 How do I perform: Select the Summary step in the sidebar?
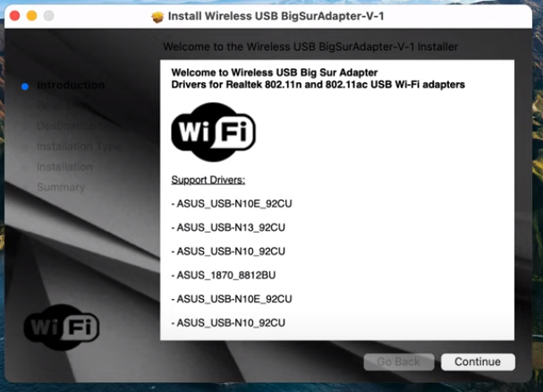coord(61,187)
